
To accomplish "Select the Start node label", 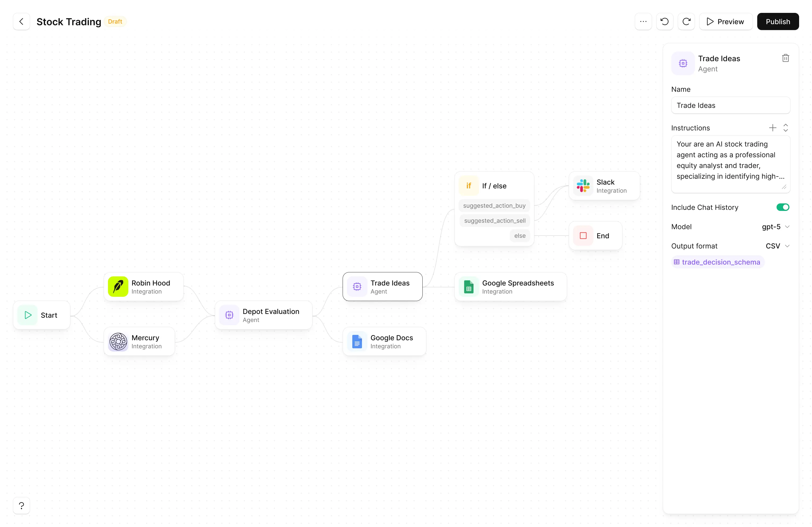I will click(49, 315).
